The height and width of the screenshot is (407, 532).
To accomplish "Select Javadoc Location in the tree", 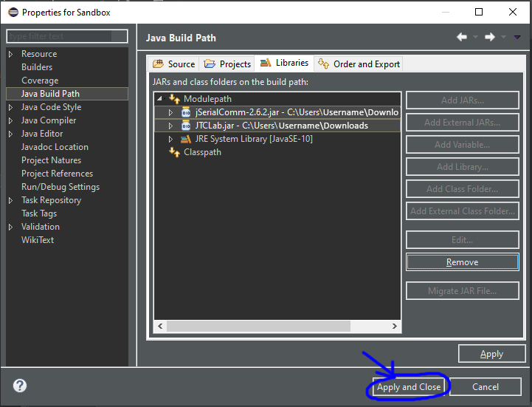I will coord(55,147).
